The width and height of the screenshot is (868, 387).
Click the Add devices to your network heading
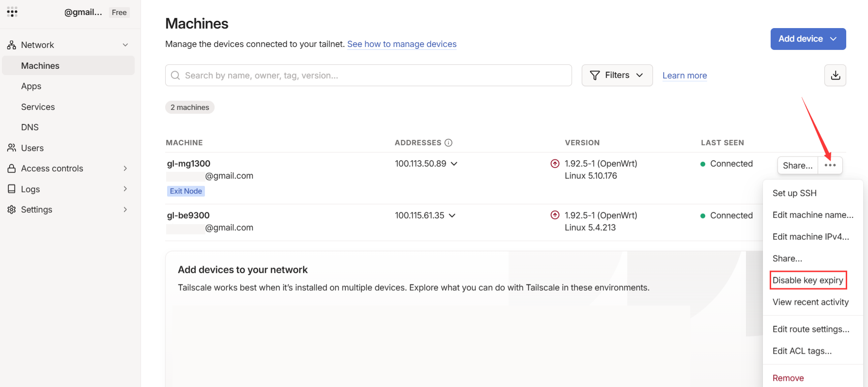pos(243,270)
